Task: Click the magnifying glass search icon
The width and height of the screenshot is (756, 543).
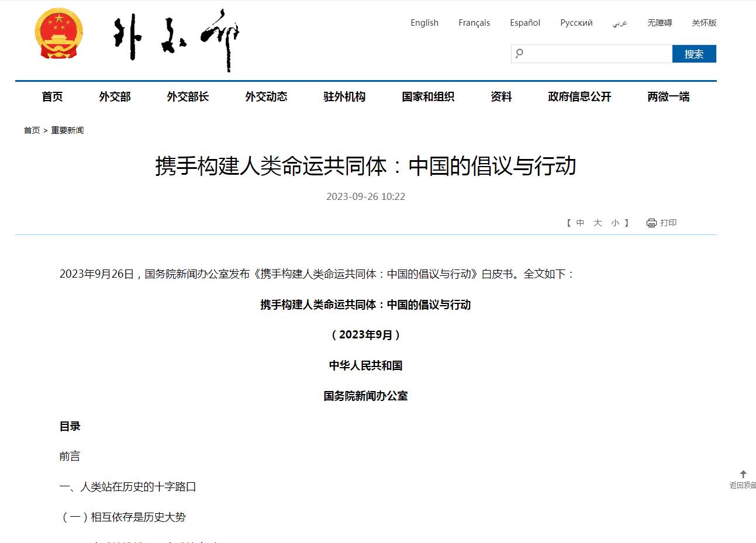Action: [519, 54]
